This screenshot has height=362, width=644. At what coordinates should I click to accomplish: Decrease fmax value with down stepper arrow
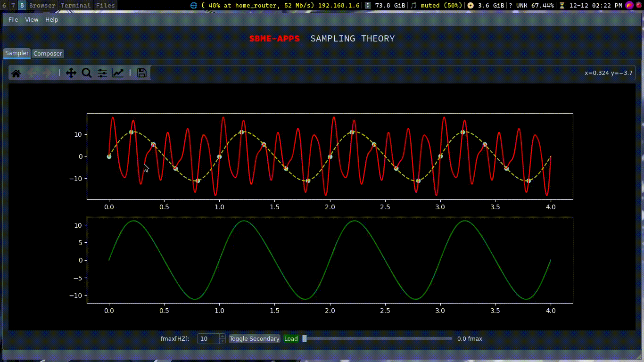pos(223,341)
